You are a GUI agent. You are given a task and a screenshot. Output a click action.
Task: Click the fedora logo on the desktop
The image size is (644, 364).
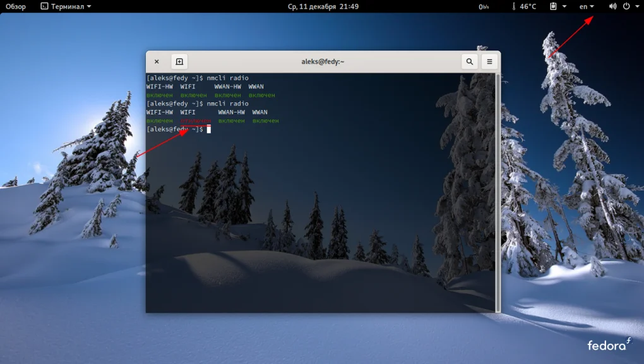[x=609, y=344]
